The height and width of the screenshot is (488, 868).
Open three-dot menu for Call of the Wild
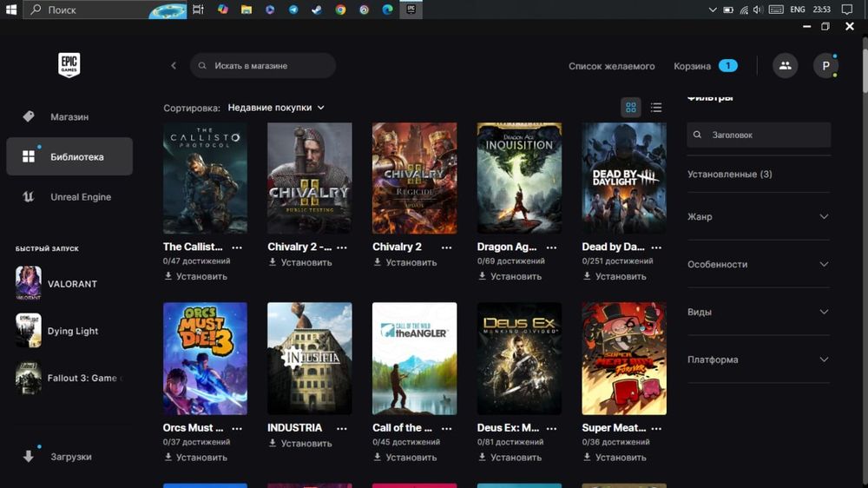[x=446, y=428]
